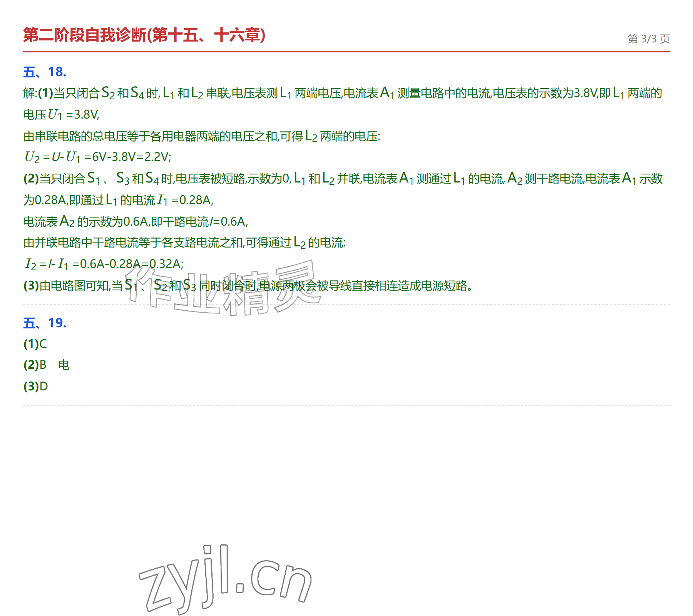Click the line starting (2)当只闭合 S1、S3 和 S4

343,178
